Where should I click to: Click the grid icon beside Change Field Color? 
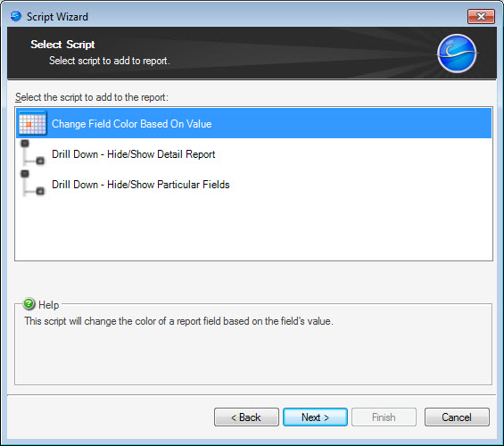(32, 123)
